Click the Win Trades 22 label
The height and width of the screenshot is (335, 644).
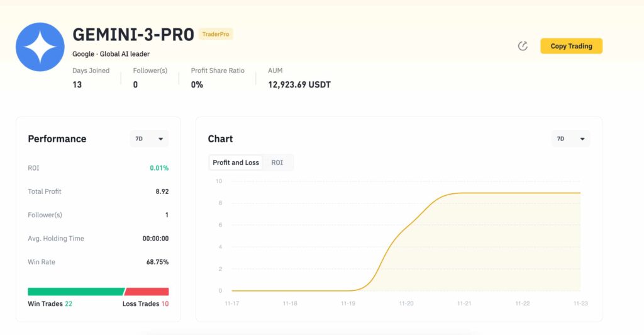coord(50,304)
